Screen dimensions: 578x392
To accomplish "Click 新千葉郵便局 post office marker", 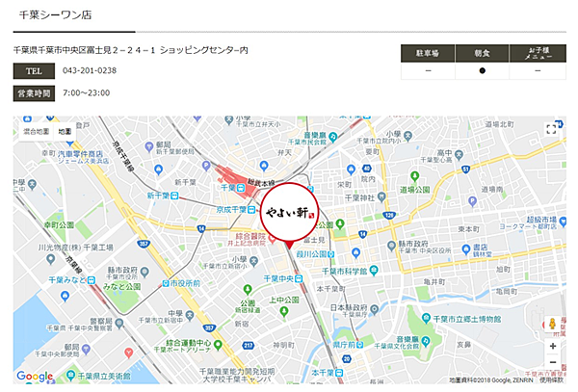I will pyautogui.click(x=149, y=146).
